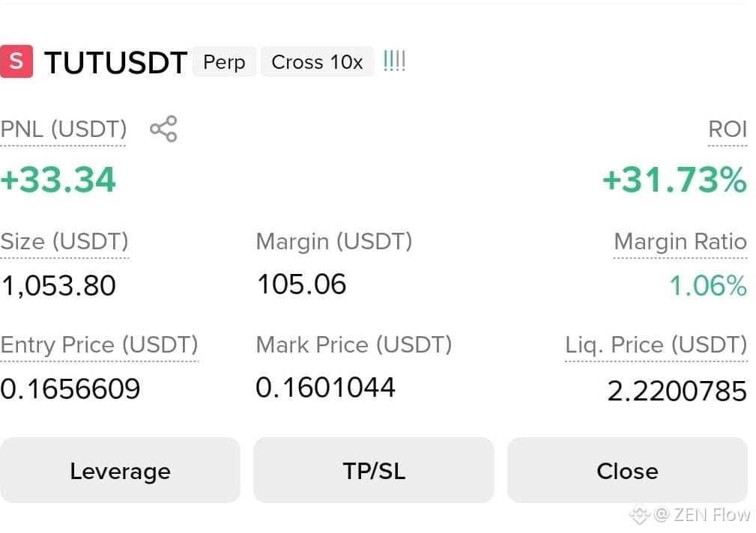Viewport: 756px width, 533px height.
Task: Tap the green ADL bars indicator
Action: [x=394, y=61]
